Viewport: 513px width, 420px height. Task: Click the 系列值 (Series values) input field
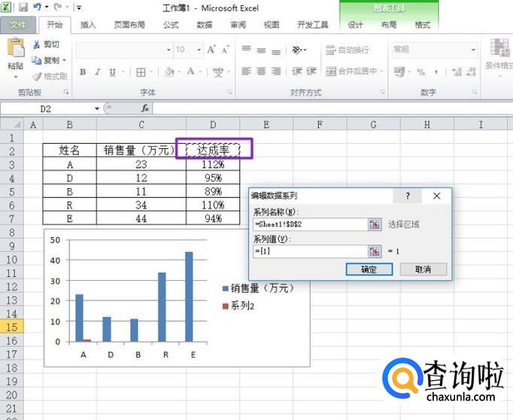pyautogui.click(x=310, y=251)
